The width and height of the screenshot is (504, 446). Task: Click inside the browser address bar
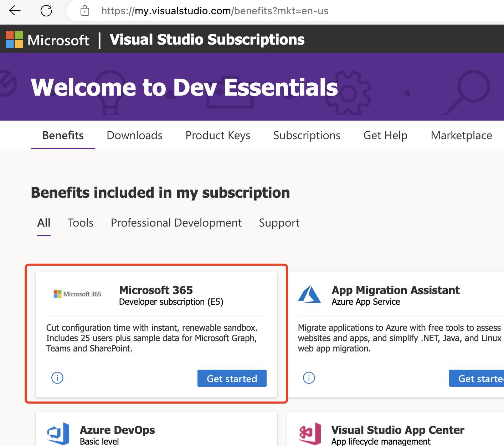point(214,11)
